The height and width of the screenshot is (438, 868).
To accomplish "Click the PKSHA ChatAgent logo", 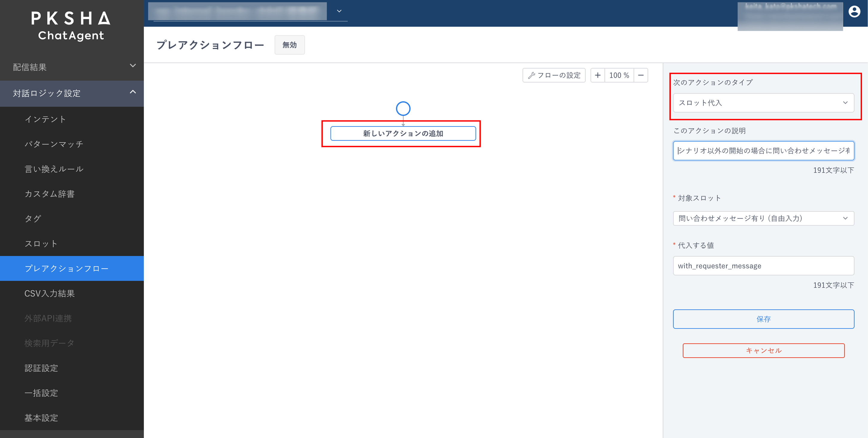I will (71, 26).
